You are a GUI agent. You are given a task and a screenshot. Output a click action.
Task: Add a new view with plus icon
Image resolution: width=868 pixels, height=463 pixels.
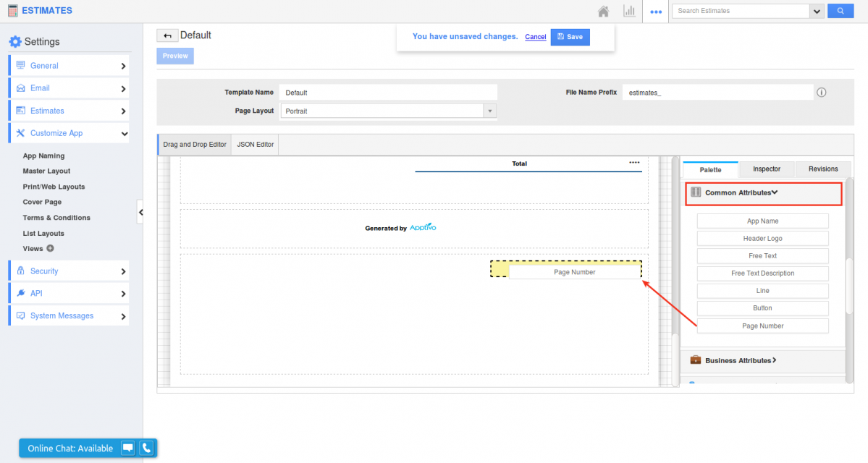click(50, 248)
